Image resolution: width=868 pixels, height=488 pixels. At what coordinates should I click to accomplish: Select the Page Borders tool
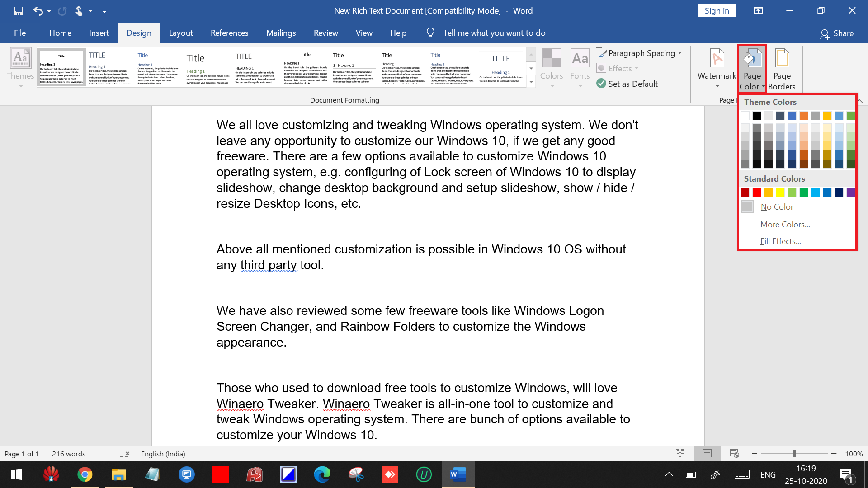(x=782, y=68)
